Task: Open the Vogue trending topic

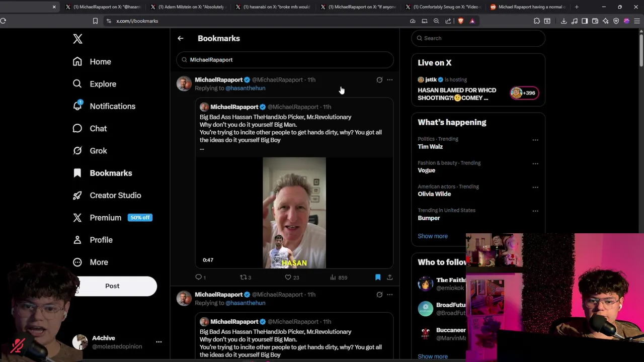Action: 426,170
